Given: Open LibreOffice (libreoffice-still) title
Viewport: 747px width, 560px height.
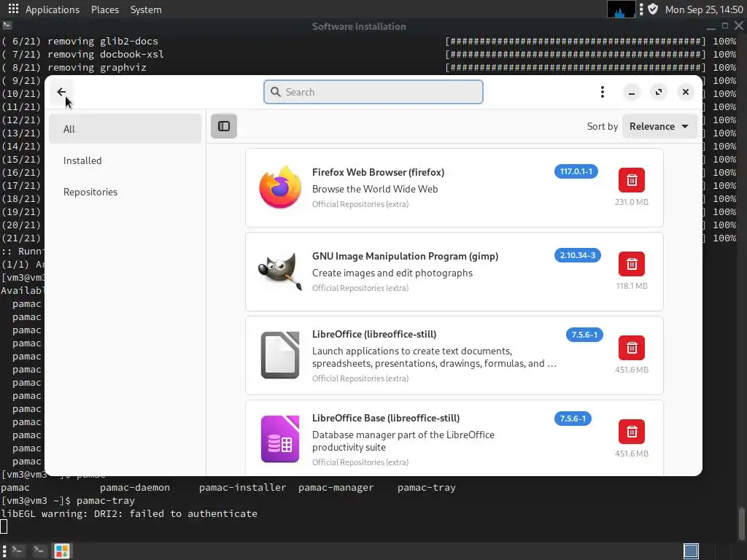Looking at the screenshot, I should 374,334.
